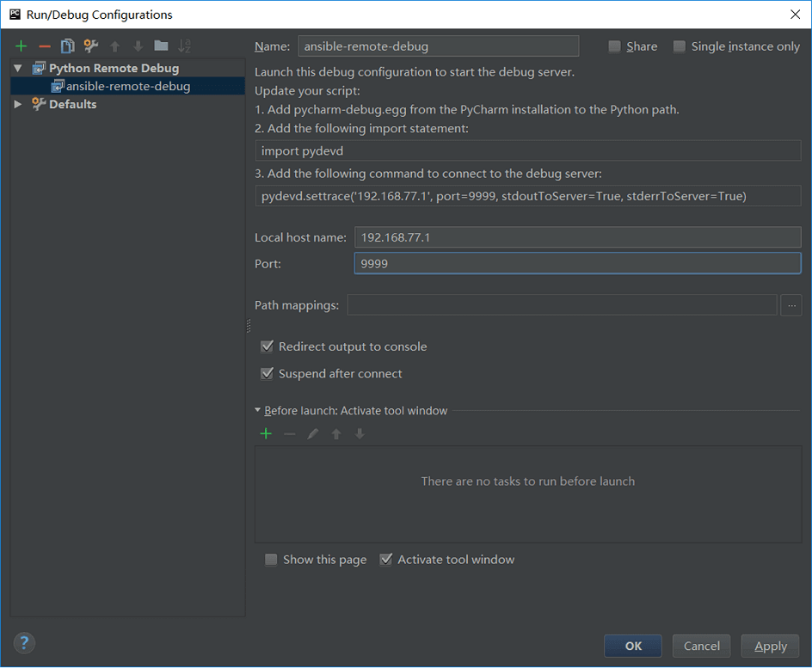The height and width of the screenshot is (668, 812).
Task: Click into the Local host name field
Action: point(577,237)
